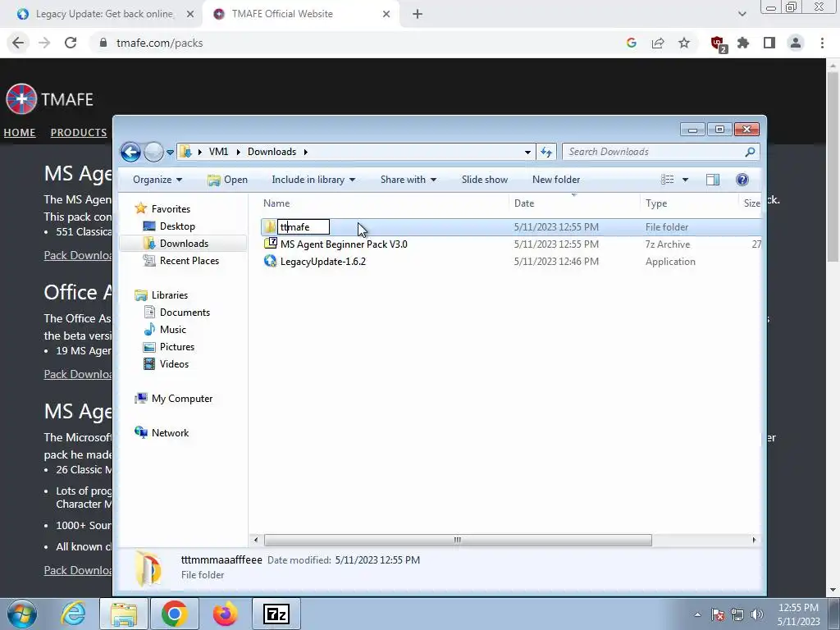This screenshot has width=840, height=630.
Task: Open the Organize menu
Action: pos(157,180)
